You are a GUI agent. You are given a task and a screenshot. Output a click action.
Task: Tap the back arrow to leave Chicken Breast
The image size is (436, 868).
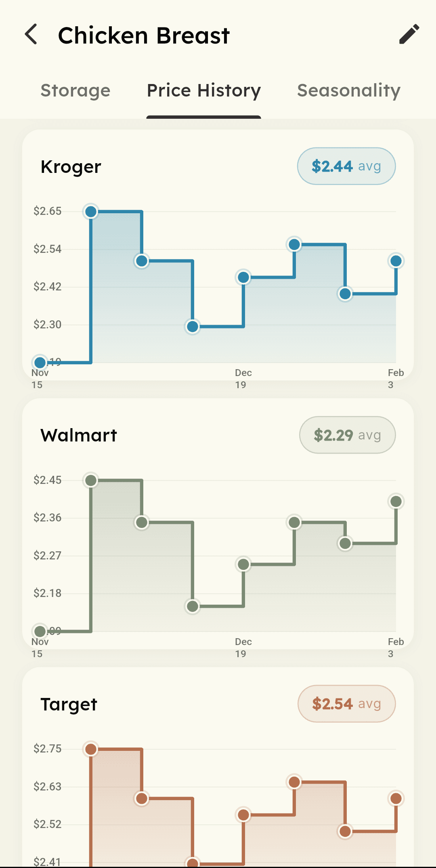coord(31,35)
